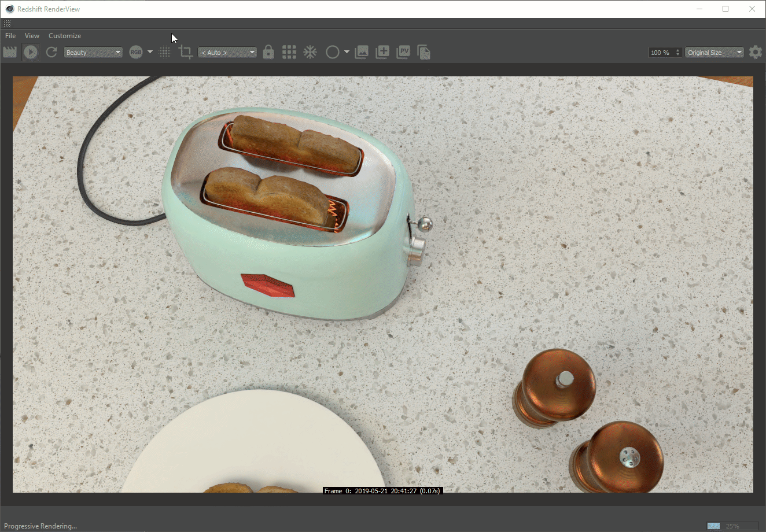Click the Refresh render icon
This screenshot has height=532, width=766.
tap(51, 52)
